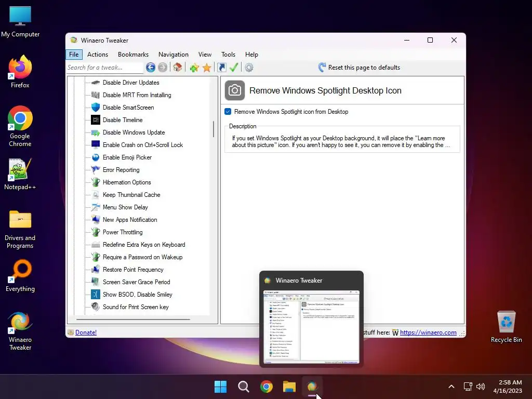Open the Help menu
Screen dimensions: 532x399
point(251,54)
